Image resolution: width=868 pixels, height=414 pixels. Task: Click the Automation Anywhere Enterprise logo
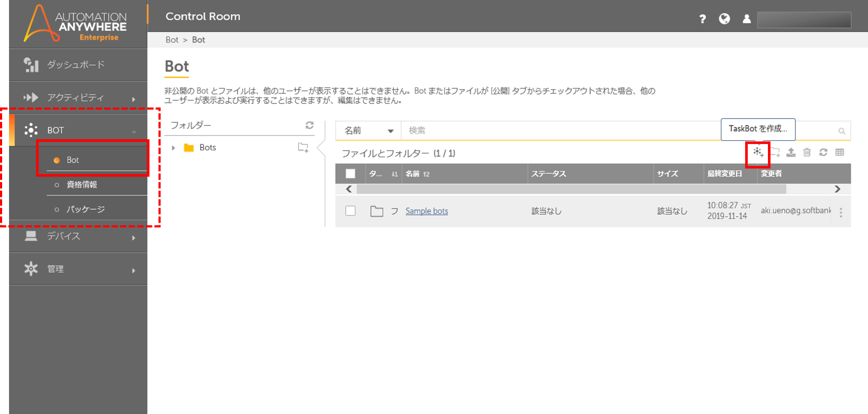click(76, 23)
